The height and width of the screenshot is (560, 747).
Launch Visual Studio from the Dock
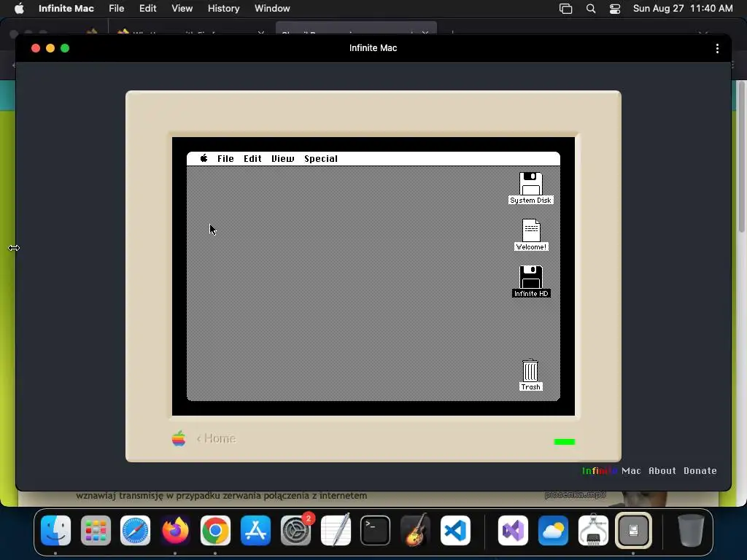[513, 530]
